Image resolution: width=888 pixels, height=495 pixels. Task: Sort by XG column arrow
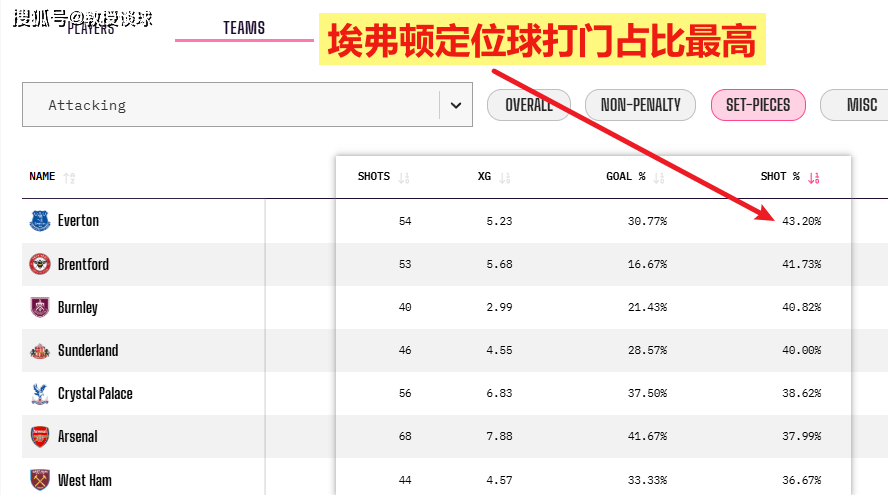505,178
